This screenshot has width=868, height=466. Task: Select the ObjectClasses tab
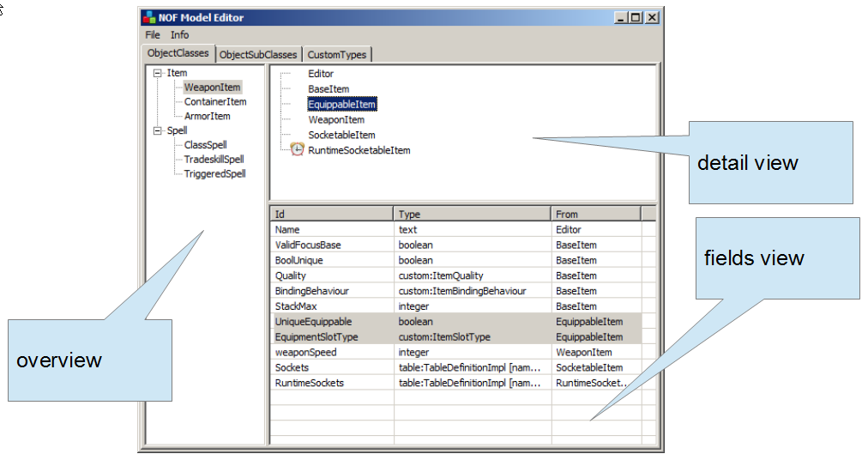click(x=178, y=53)
